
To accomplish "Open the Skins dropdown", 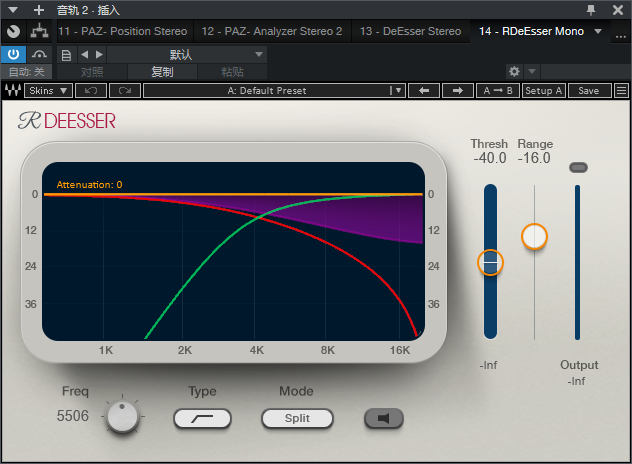I will tap(48, 90).
